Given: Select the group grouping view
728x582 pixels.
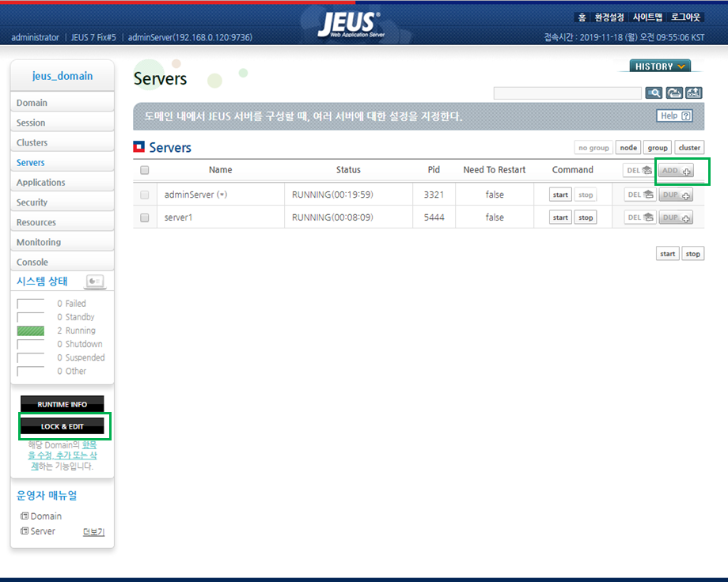Looking at the screenshot, I should pyautogui.click(x=658, y=148).
